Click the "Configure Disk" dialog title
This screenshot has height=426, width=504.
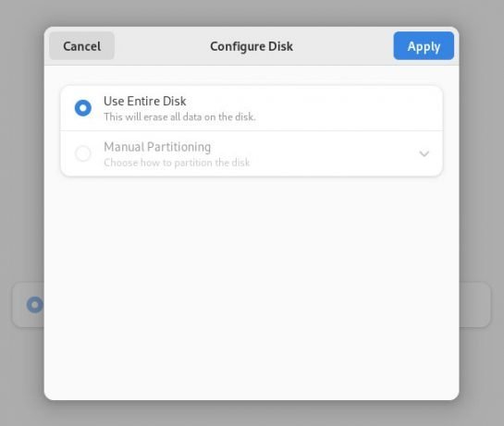[x=252, y=46]
